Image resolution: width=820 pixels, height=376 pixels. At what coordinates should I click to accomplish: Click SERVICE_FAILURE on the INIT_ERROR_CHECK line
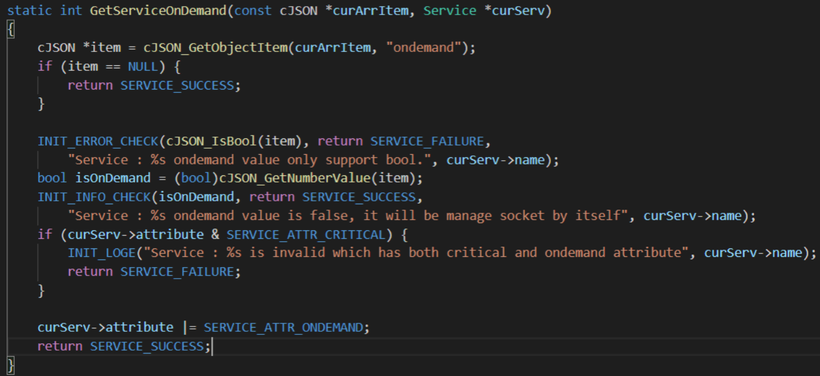tap(427, 141)
